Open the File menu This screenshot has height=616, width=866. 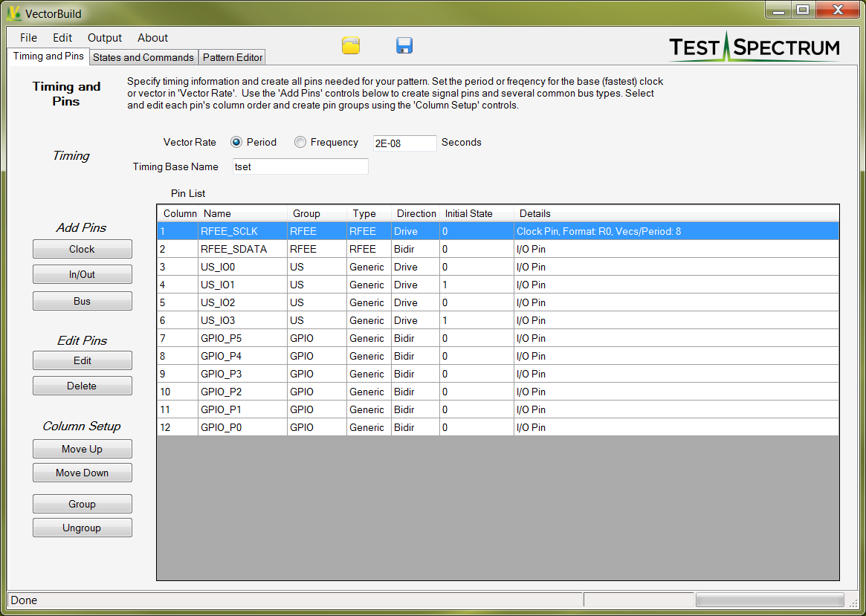pyautogui.click(x=28, y=37)
